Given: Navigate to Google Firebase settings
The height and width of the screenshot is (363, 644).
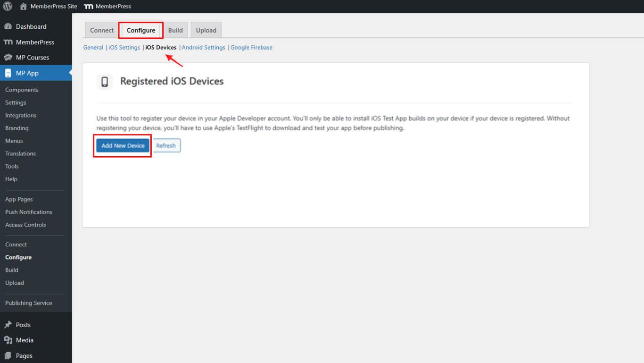Looking at the screenshot, I should coord(251,48).
